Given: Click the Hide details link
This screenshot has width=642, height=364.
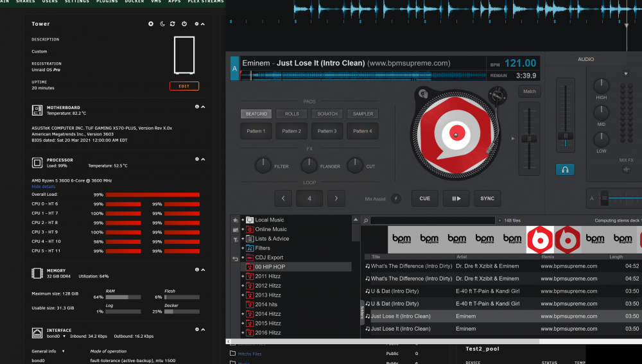Looking at the screenshot, I should [44, 186].
